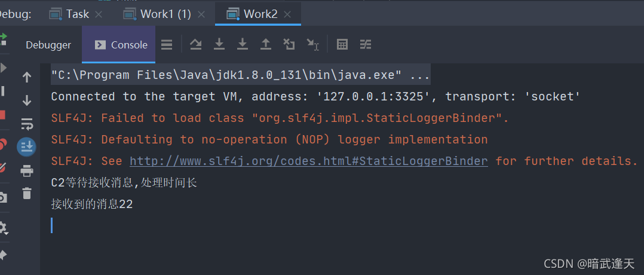The width and height of the screenshot is (644, 275).
Task: Click the Run to Cursor icon
Action: coord(313,44)
